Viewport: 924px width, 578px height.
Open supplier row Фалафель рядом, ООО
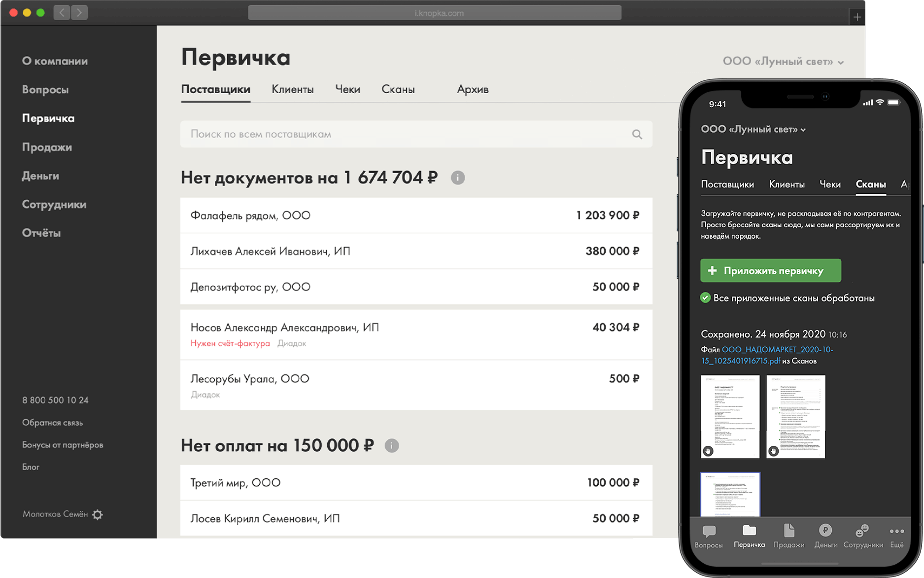click(x=416, y=216)
